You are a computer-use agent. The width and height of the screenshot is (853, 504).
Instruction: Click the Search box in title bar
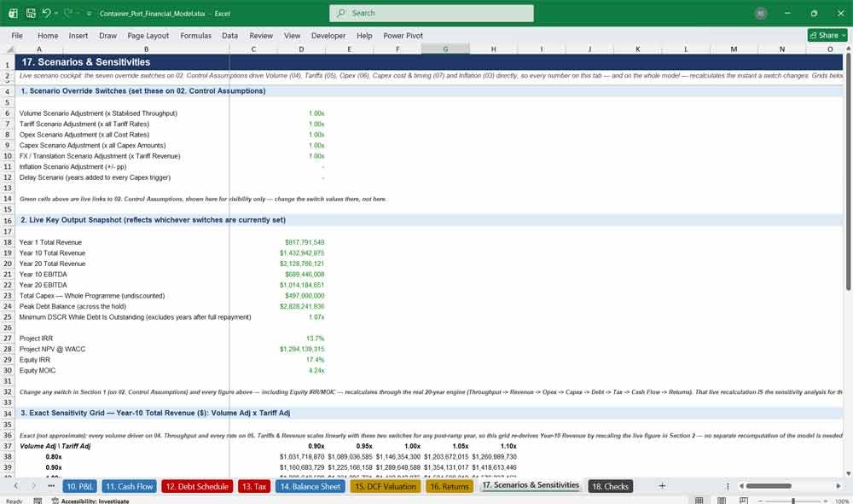[432, 13]
